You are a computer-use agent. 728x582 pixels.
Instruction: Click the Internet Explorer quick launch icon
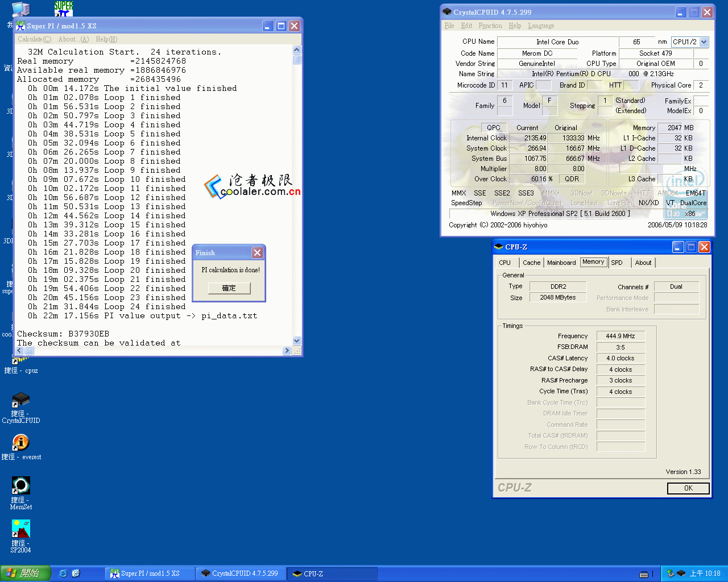click(x=63, y=573)
